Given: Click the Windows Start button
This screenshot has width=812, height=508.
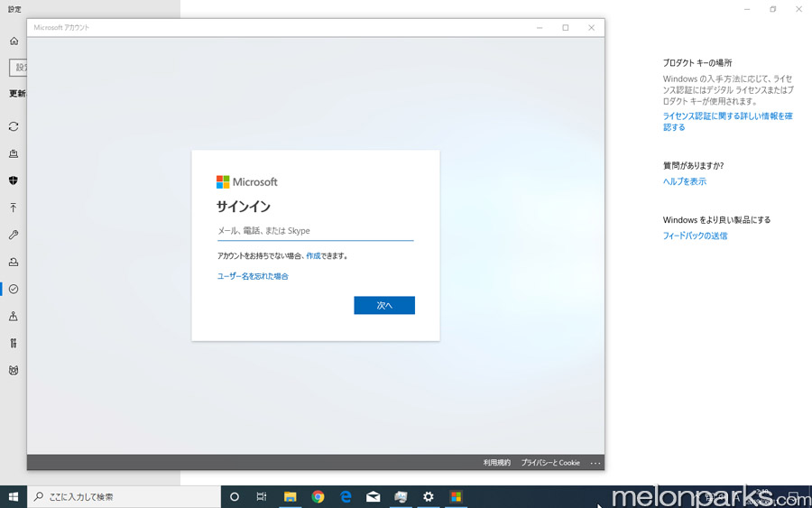Looking at the screenshot, I should [14, 496].
